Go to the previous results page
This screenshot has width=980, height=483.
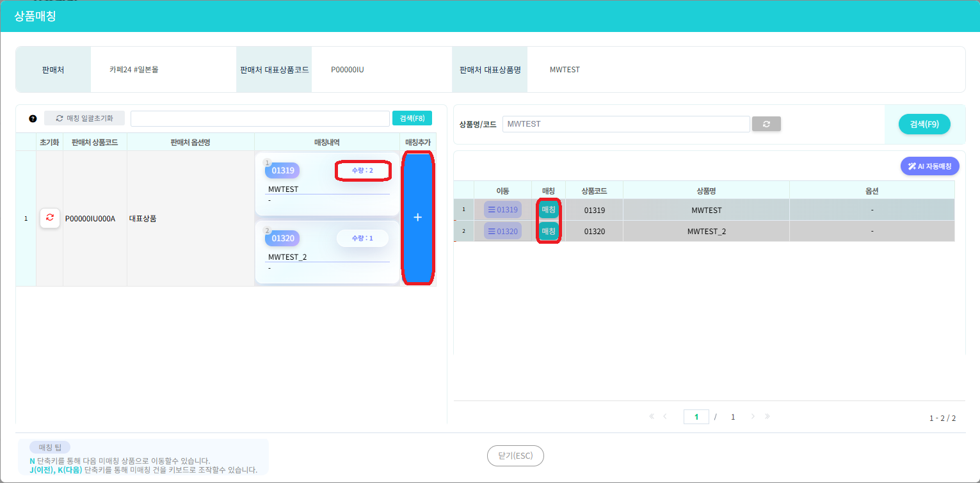665,416
